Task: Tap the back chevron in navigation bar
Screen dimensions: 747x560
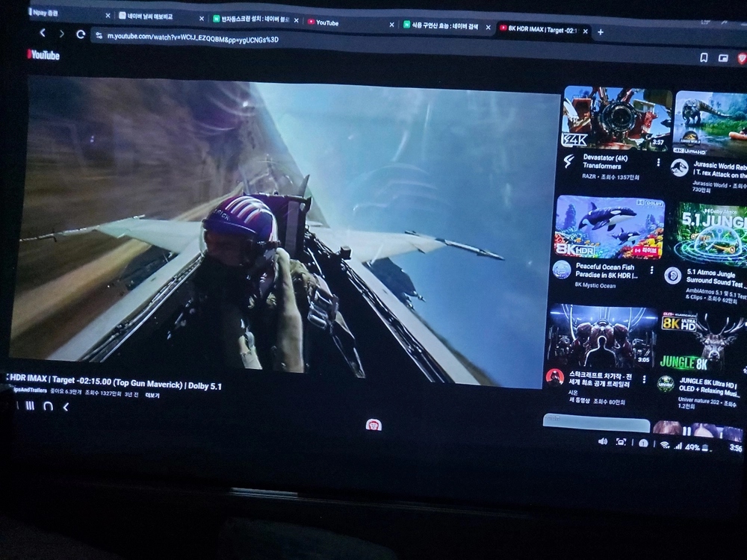Action: pyautogui.click(x=66, y=407)
